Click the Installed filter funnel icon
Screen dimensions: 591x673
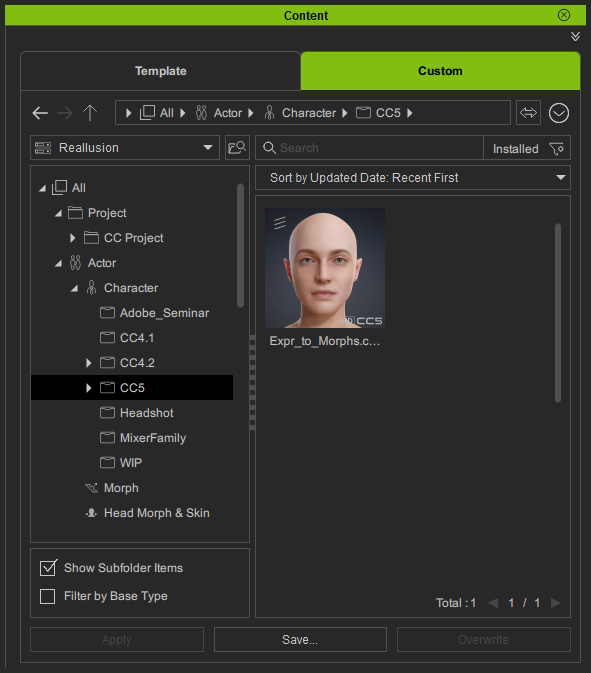[x=557, y=149]
